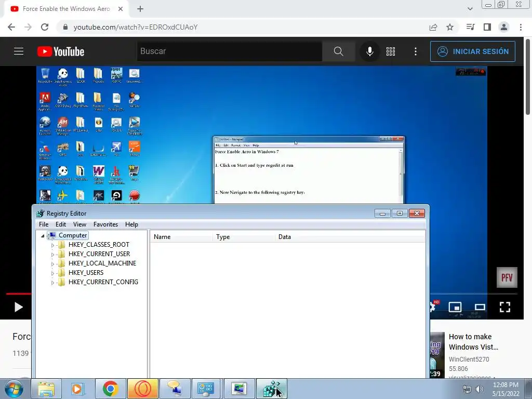532x399 pixels.
Task: Maximize the Registry Editor window
Action: pos(400,214)
